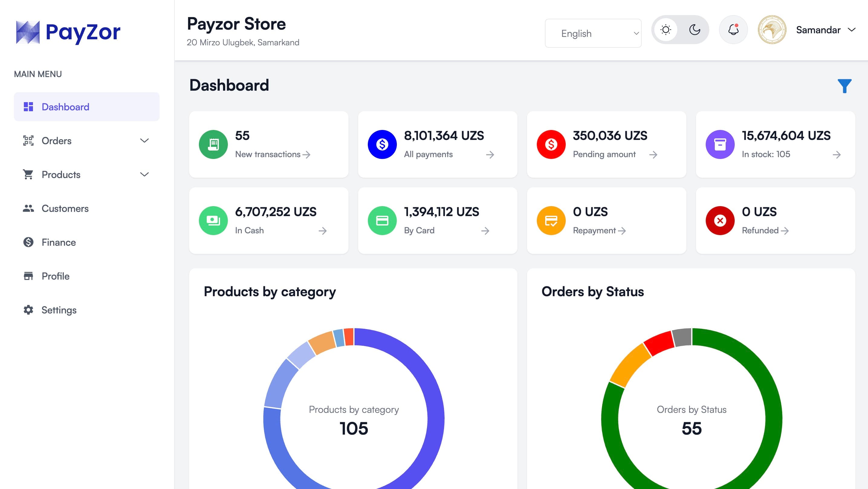This screenshot has height=489, width=868.
Task: Click the orange Repayment icon
Action: (551, 220)
